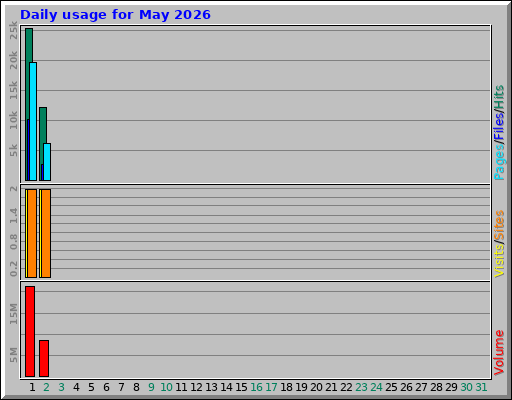
Task: Click day '14' on the x-axis
Action: pyautogui.click(x=226, y=387)
